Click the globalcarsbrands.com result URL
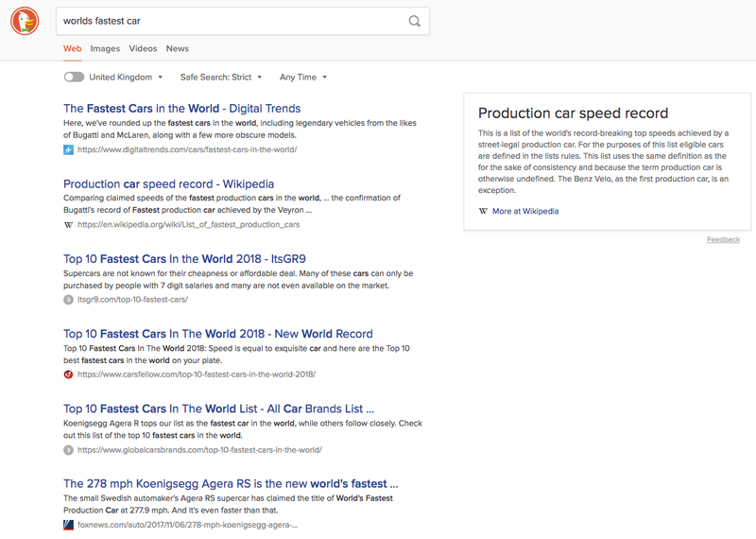 [x=199, y=450]
